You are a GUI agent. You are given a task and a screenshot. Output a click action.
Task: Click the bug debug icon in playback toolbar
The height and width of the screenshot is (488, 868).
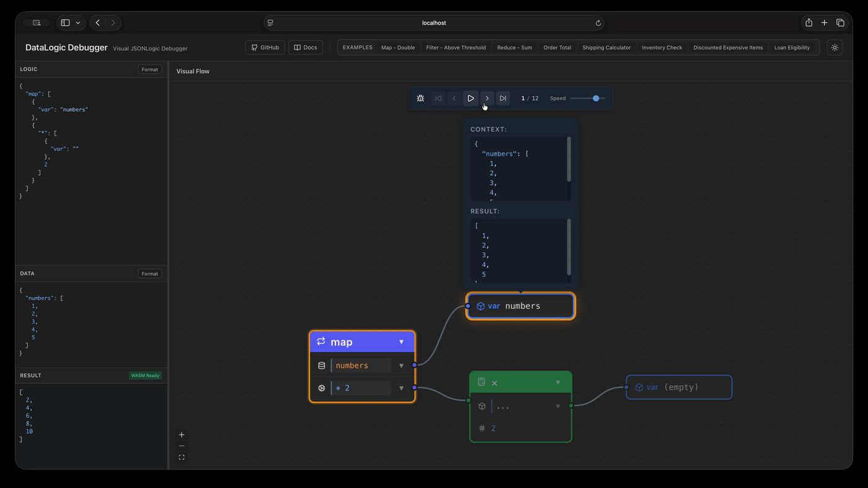(x=420, y=98)
